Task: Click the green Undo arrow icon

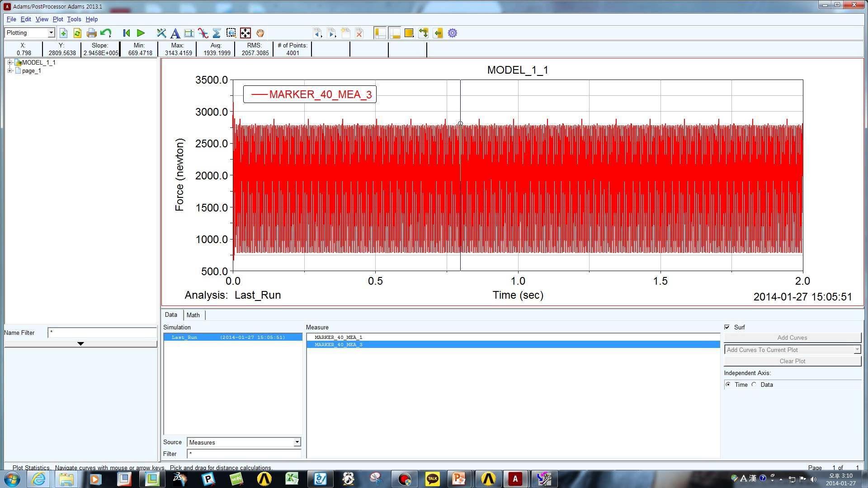Action: tap(106, 33)
